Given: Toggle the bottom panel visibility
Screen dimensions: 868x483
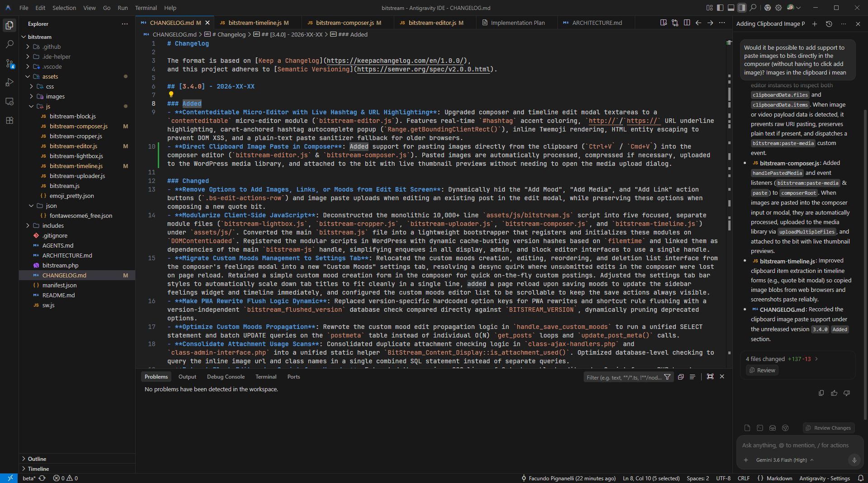Looking at the screenshot, I should point(731,8).
